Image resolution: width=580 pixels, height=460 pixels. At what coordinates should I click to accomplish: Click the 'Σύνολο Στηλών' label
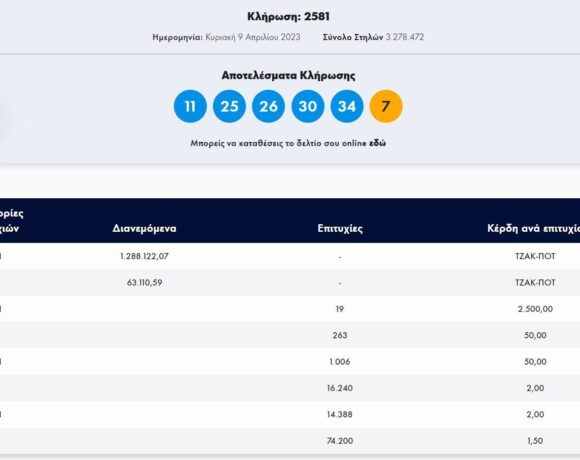tap(353, 37)
